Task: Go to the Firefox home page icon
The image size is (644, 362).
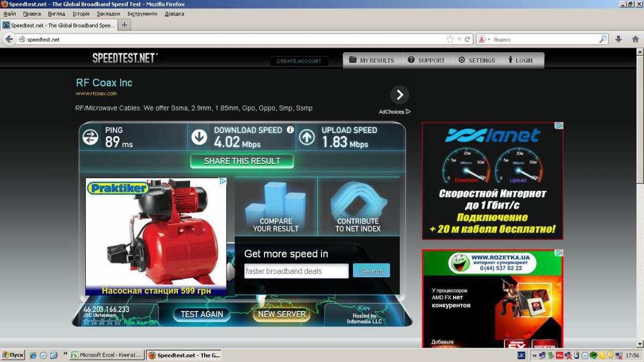Action: 635,39
